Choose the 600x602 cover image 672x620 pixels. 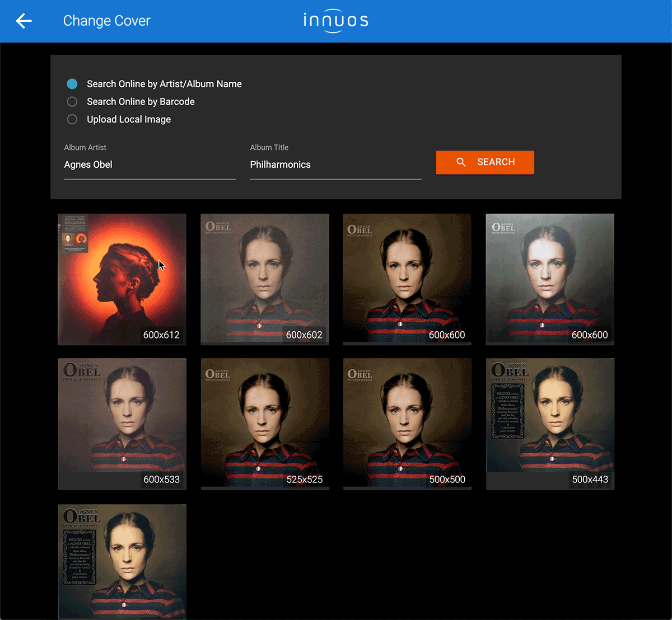coord(265,278)
